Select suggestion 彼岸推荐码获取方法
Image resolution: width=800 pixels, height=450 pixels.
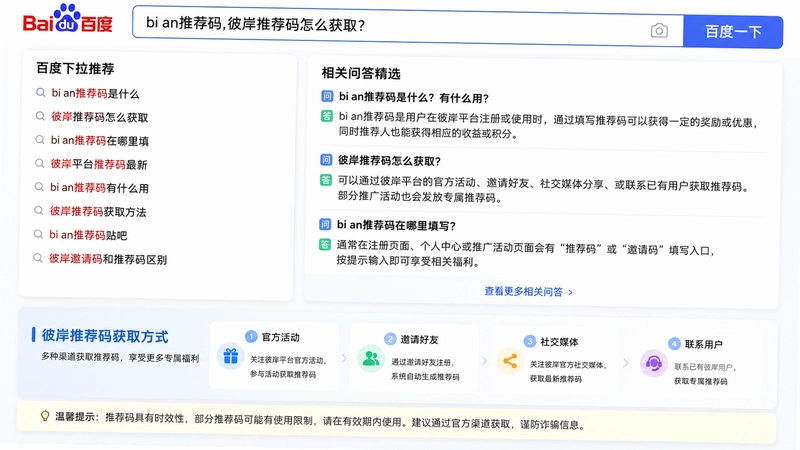[97, 211]
